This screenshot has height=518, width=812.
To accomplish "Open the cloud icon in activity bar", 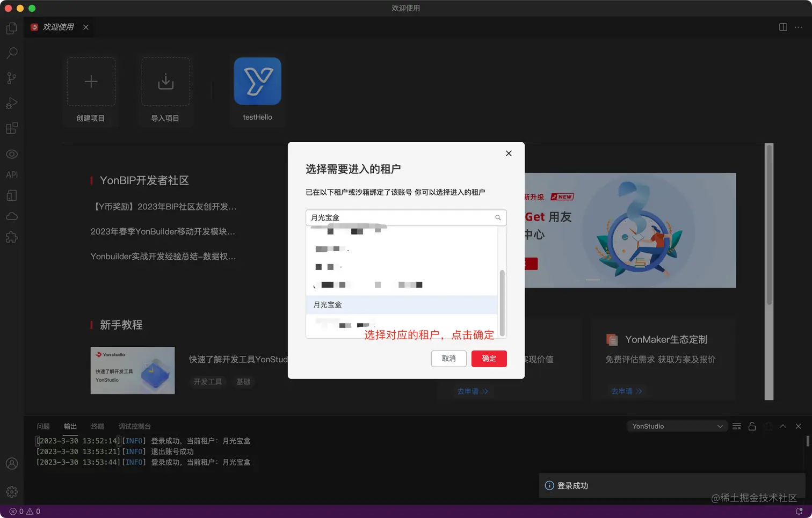I will (x=12, y=216).
